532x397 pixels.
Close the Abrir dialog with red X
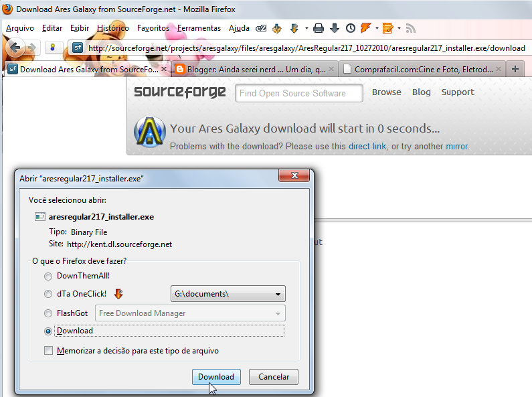[x=294, y=175]
